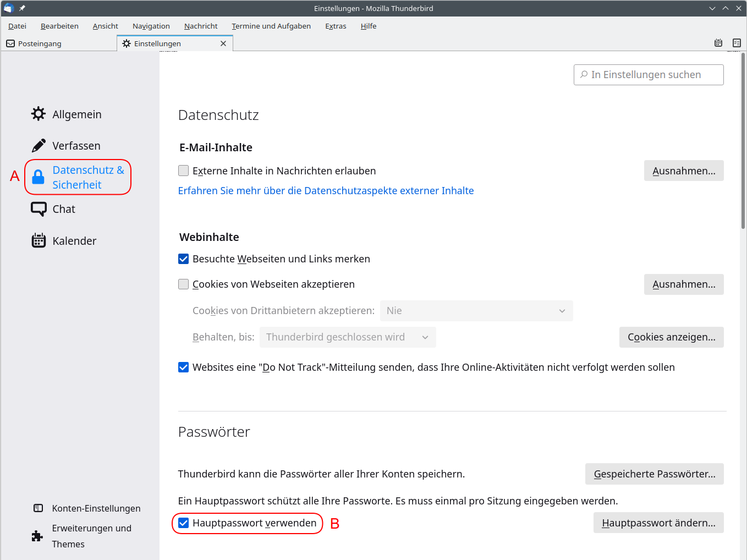Open the calendar tab icon in tab bar
This screenshot has width=747, height=560.
point(718,43)
